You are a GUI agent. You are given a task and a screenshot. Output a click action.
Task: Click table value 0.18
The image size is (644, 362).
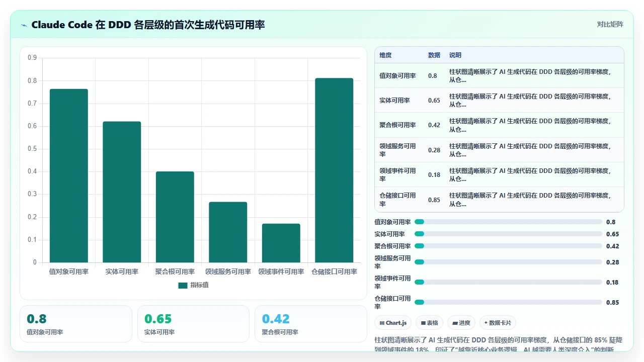click(434, 175)
